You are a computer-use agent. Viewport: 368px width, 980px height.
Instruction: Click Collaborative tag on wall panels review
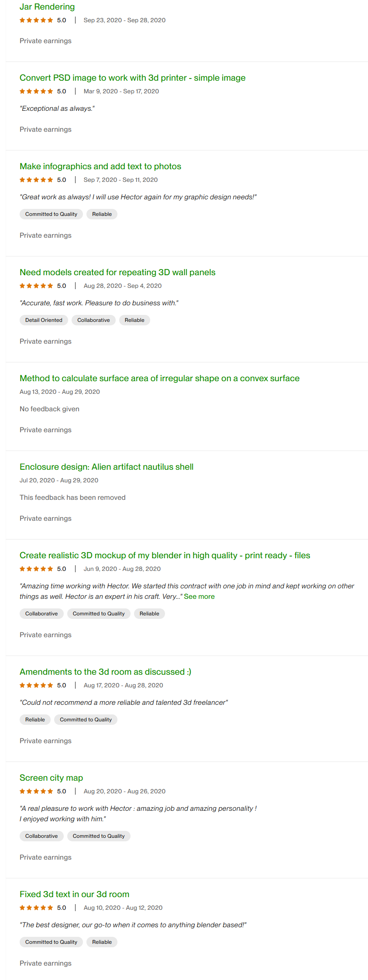[x=93, y=321]
